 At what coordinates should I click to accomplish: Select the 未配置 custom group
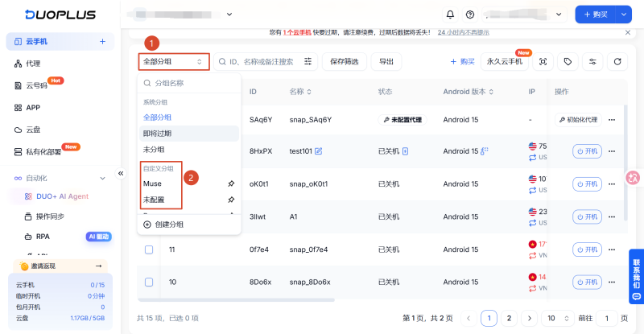pyautogui.click(x=154, y=200)
